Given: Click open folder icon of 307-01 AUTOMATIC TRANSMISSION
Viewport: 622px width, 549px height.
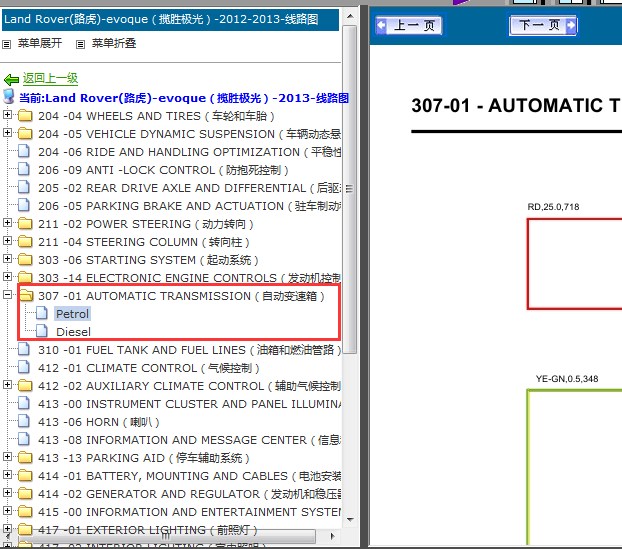Looking at the screenshot, I should coord(26,295).
